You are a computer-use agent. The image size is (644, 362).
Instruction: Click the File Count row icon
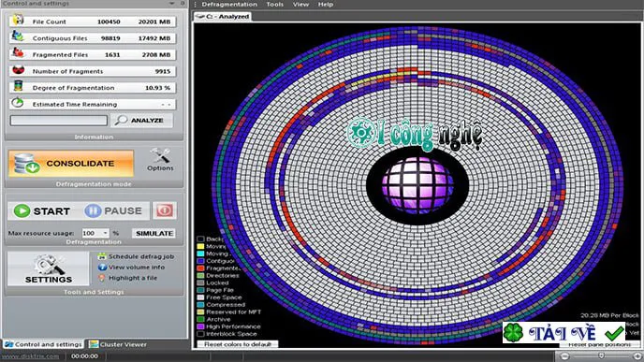click(18, 21)
